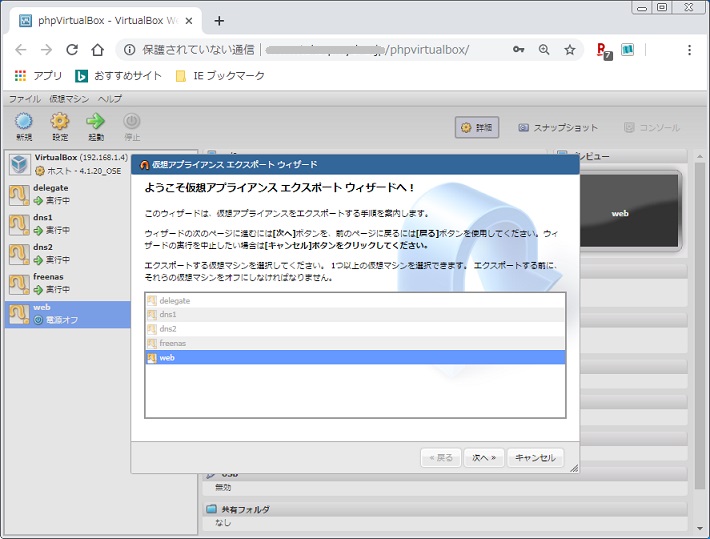Click the 共有フォルダ section header

point(445,509)
